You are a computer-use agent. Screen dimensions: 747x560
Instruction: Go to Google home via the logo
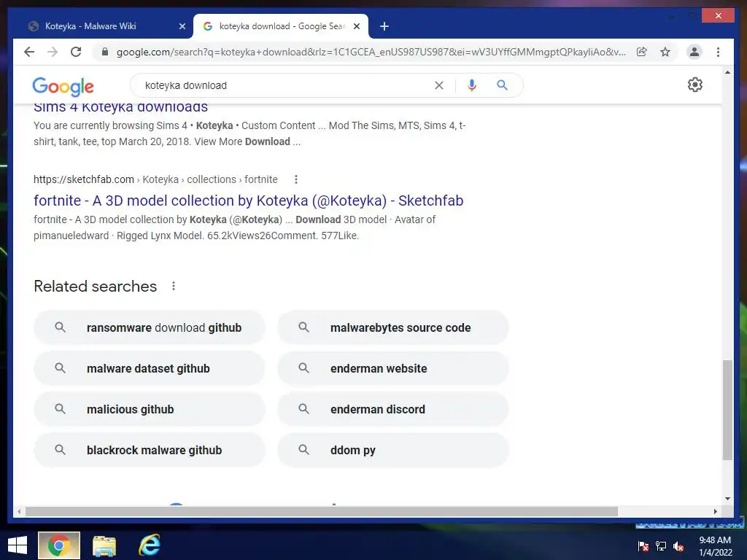pyautogui.click(x=63, y=86)
